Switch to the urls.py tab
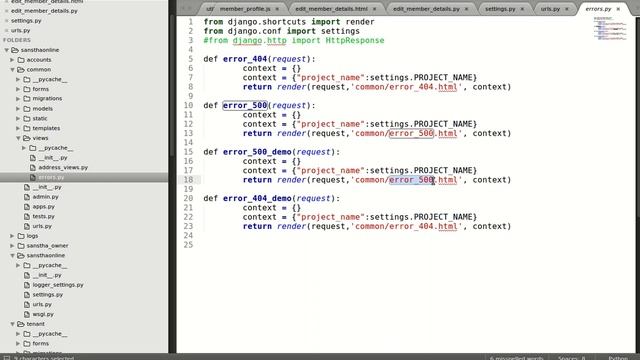640x360 pixels. 550,9
